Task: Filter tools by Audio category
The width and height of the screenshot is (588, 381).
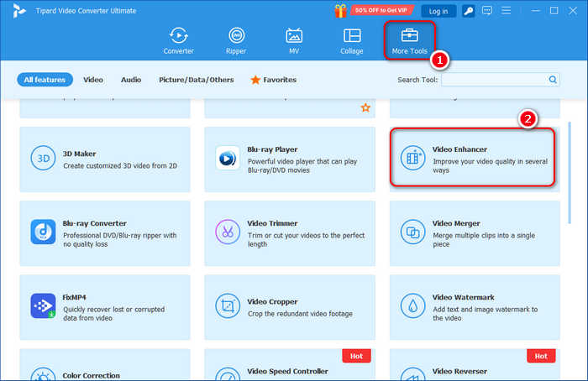Action: point(131,80)
